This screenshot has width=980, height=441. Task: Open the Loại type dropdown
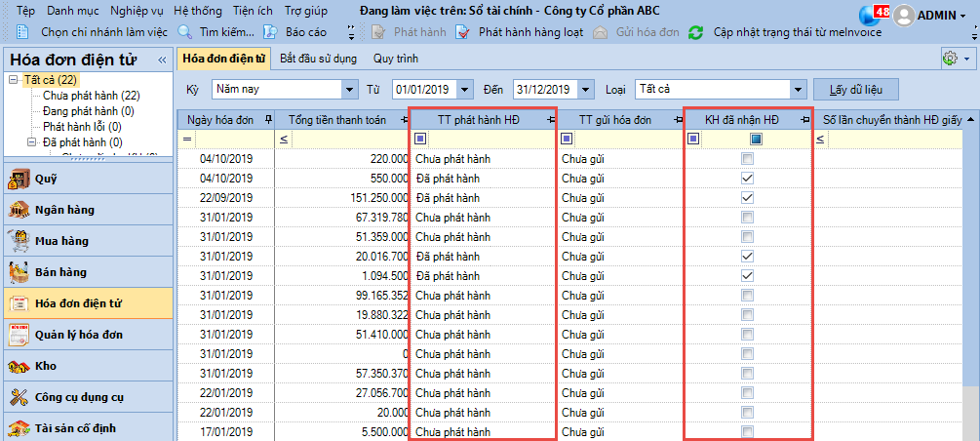(799, 90)
